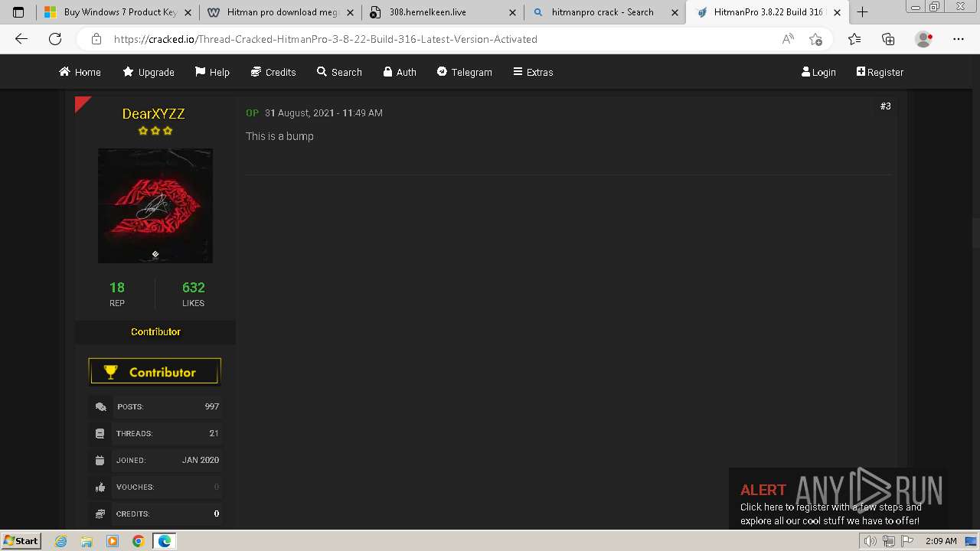Open the Upgrade nav item

pyautogui.click(x=149, y=72)
